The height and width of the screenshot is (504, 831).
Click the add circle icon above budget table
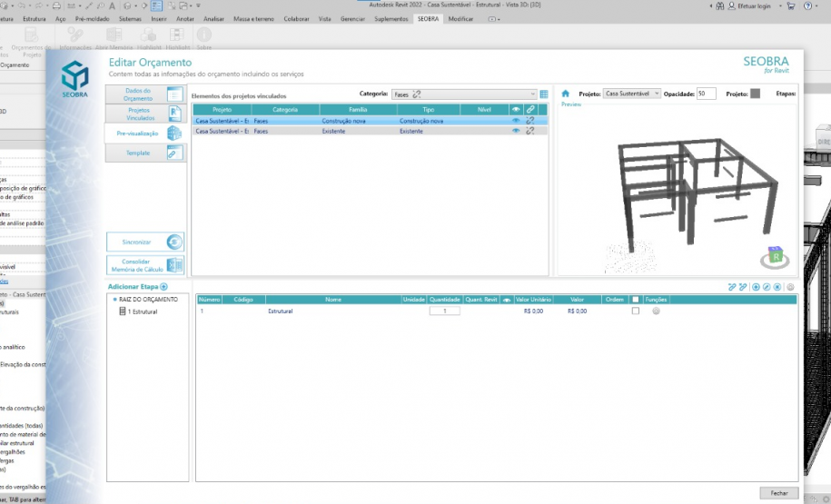point(756,287)
